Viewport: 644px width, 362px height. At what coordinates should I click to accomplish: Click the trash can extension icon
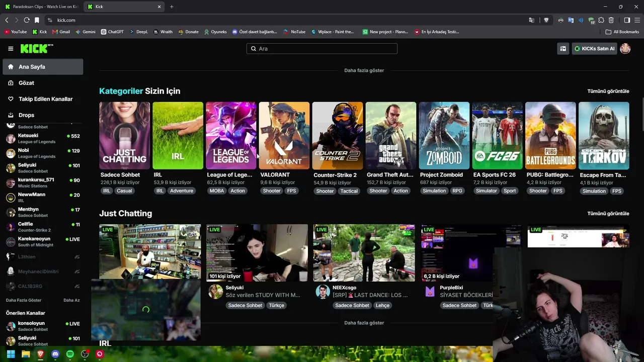click(x=611, y=20)
